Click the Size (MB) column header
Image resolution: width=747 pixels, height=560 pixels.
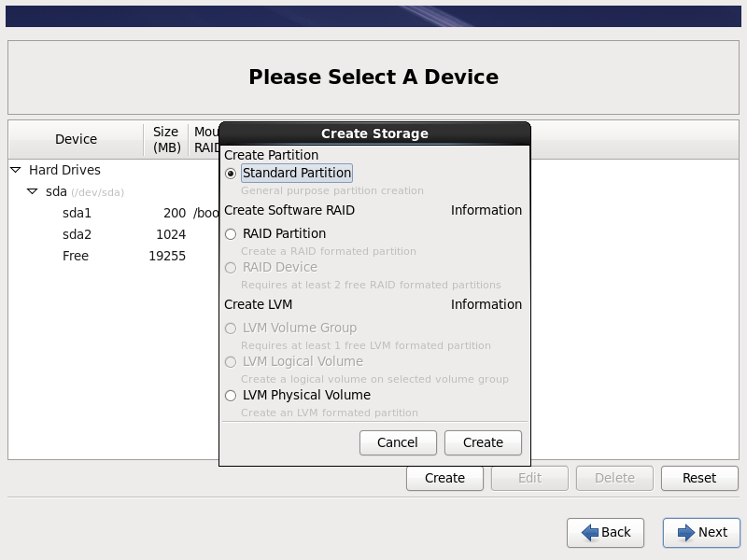166,139
